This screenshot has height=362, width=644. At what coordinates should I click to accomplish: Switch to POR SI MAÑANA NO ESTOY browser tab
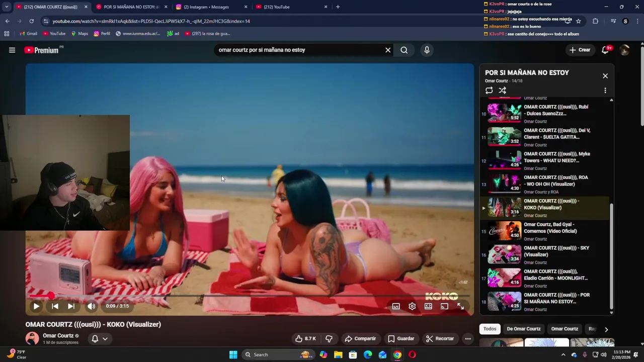(x=131, y=7)
